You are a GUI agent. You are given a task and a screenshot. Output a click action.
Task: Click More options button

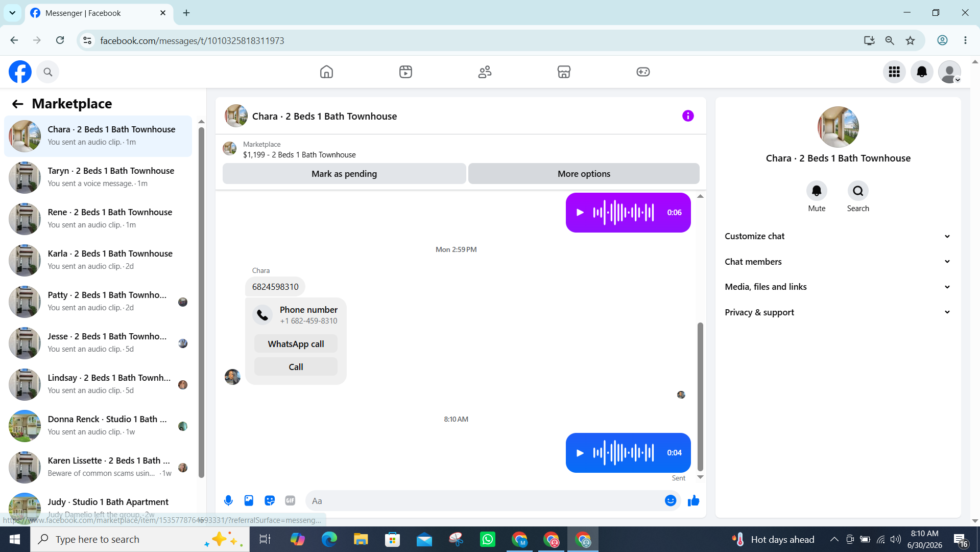(584, 174)
